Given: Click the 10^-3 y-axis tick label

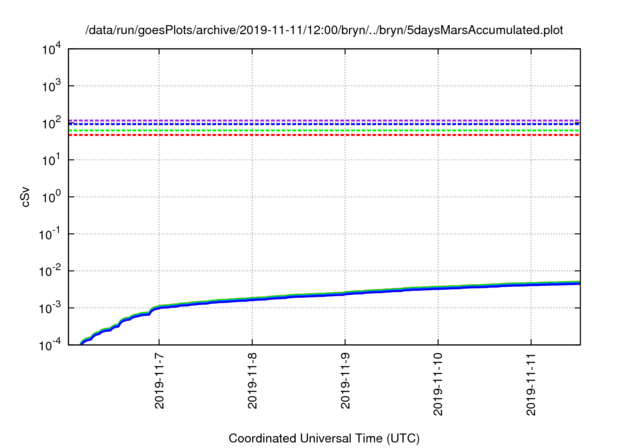Looking at the screenshot, I should [50, 308].
